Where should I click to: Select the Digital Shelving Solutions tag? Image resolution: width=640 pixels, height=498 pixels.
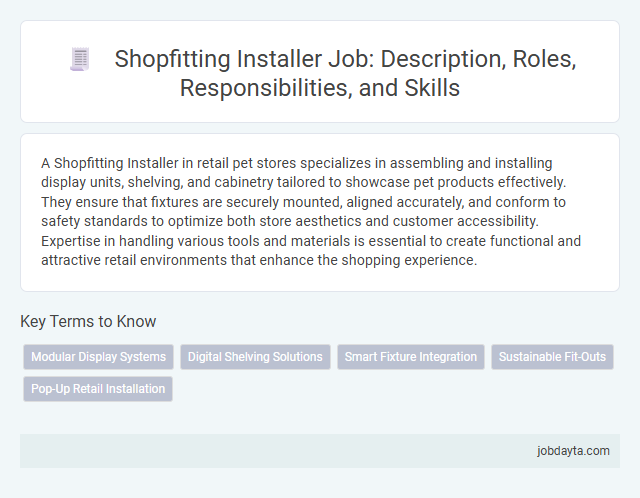pos(255,357)
